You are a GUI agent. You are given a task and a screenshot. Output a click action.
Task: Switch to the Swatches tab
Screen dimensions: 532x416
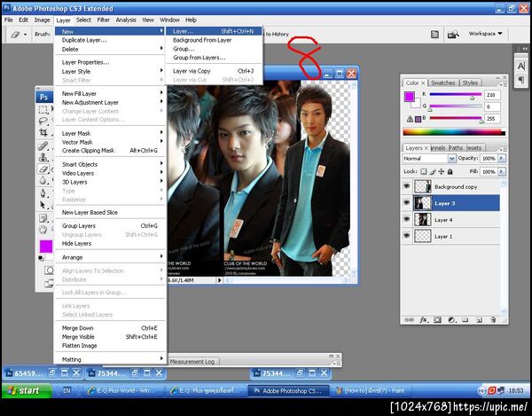[x=443, y=82]
